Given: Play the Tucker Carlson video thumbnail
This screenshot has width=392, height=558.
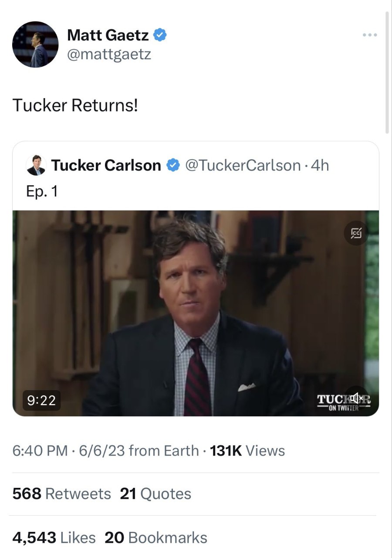Looking at the screenshot, I should point(196,313).
